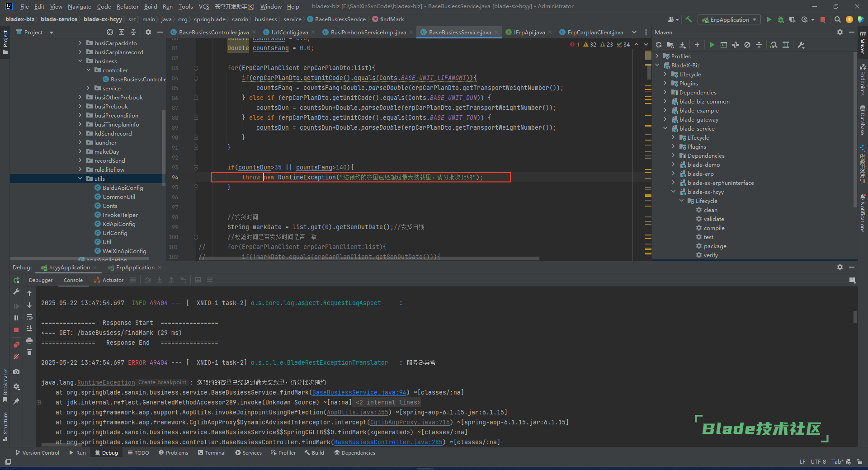Select opened file target icon in Project panel

110,32
